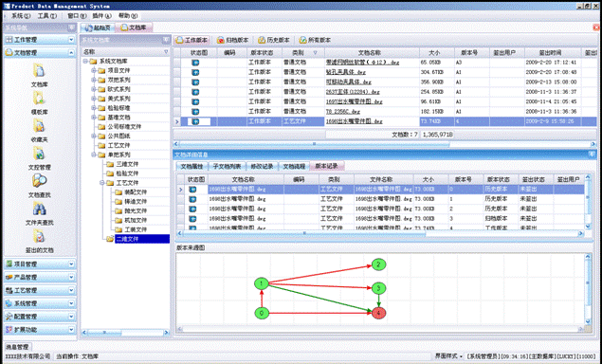
Task: Expand the 产品管理 sidebar section
Action: click(x=71, y=277)
